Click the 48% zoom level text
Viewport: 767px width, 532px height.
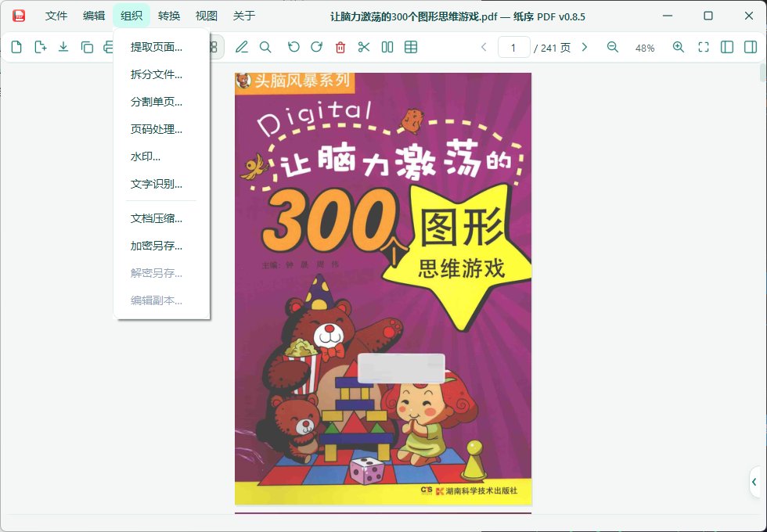coord(645,48)
